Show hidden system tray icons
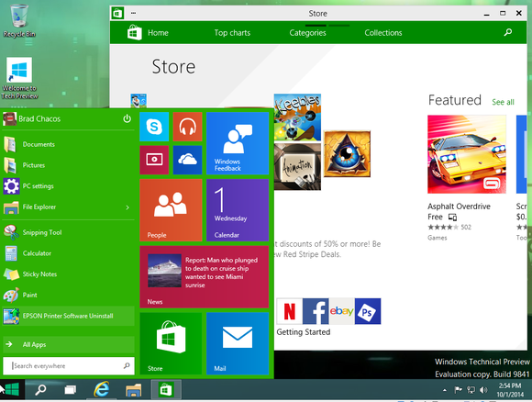The height and width of the screenshot is (402, 532). [x=445, y=390]
